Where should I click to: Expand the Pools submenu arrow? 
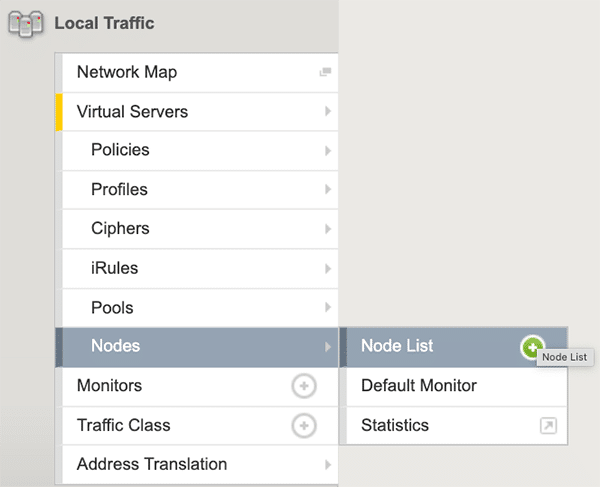point(327,308)
